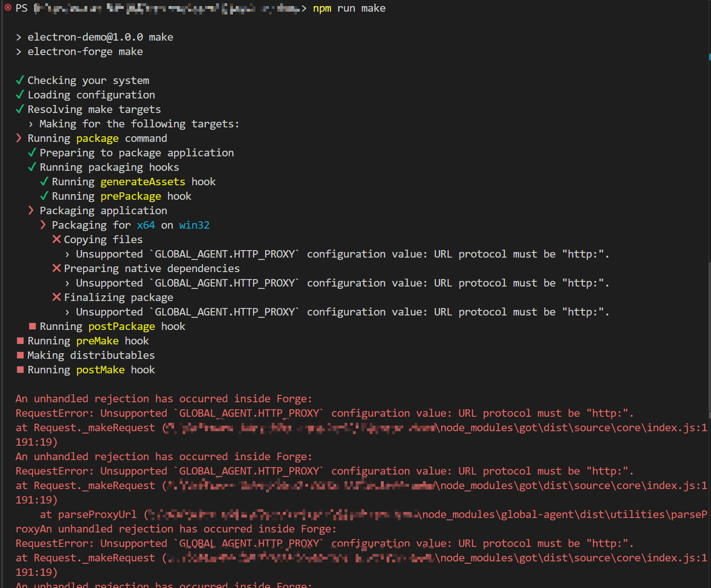Click the red X beside Finalizing package
Image resolution: width=711 pixels, height=588 pixels.
coord(56,297)
